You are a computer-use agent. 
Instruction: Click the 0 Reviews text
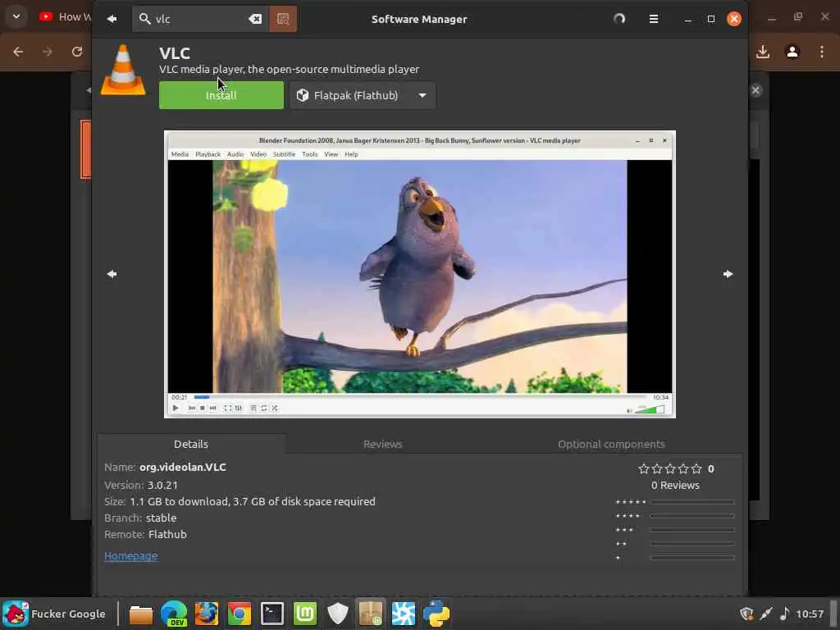675,486
